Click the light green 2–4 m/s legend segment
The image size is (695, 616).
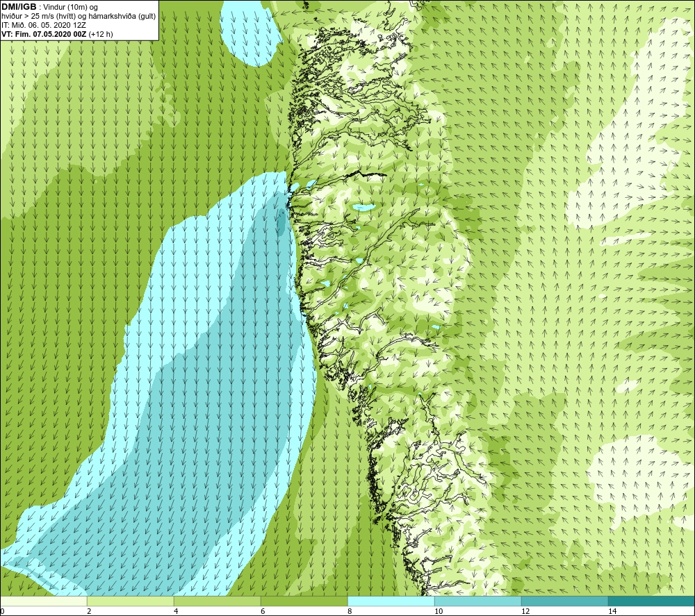131,601
